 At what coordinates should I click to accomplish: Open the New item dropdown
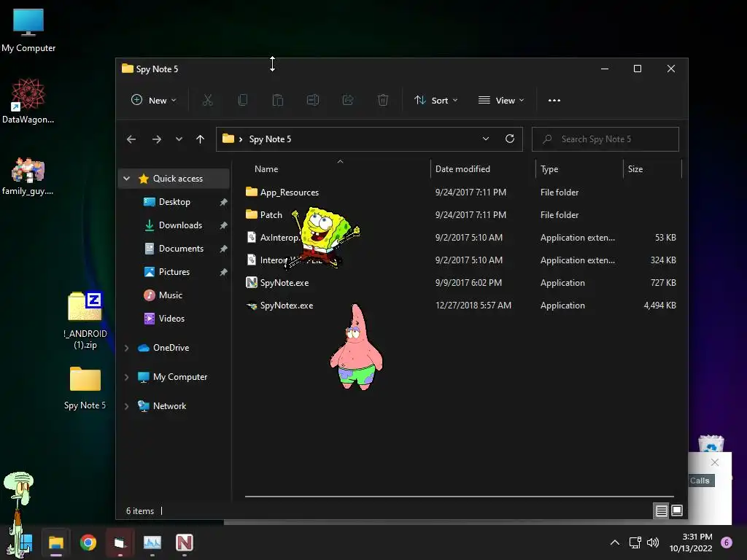(153, 100)
